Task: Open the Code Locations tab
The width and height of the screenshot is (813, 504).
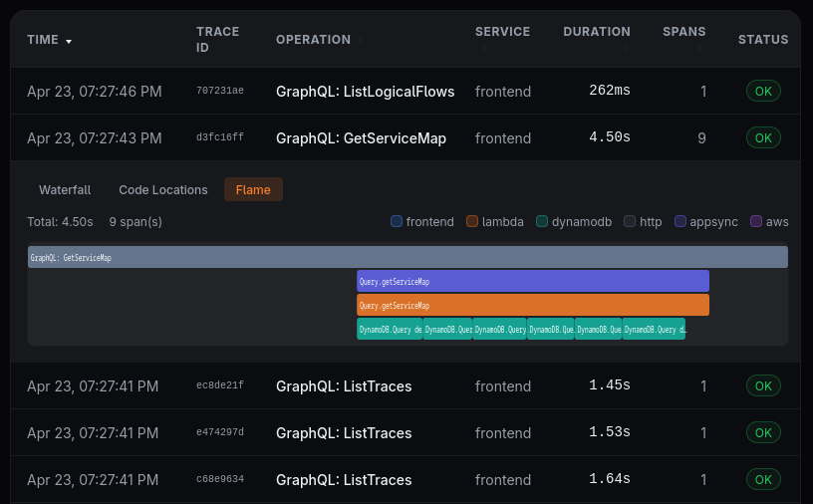Action: tap(162, 190)
